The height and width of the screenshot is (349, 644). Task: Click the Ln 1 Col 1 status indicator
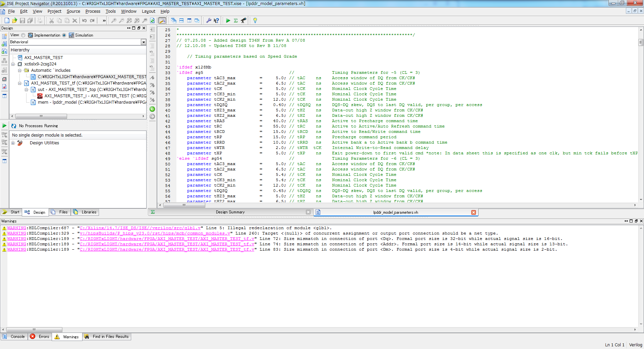pyautogui.click(x=614, y=345)
